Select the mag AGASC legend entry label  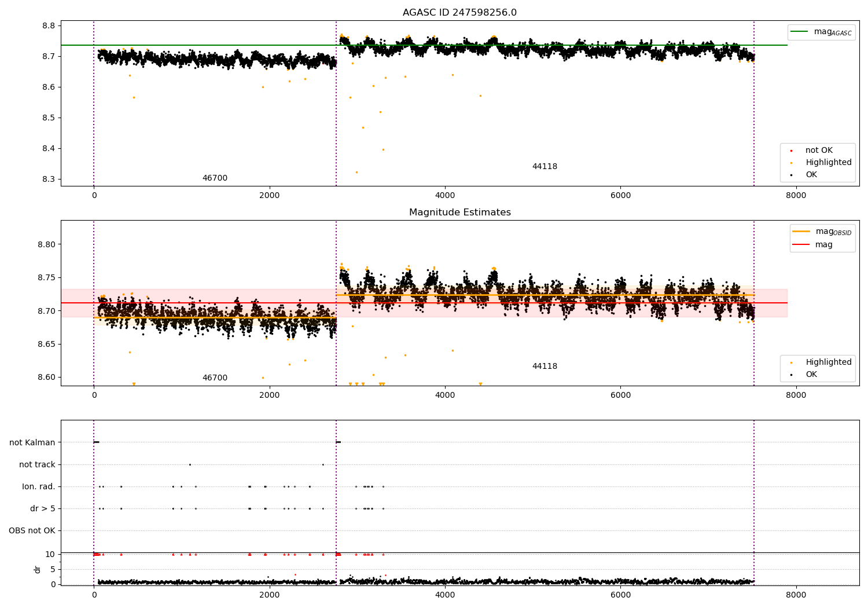[833, 32]
